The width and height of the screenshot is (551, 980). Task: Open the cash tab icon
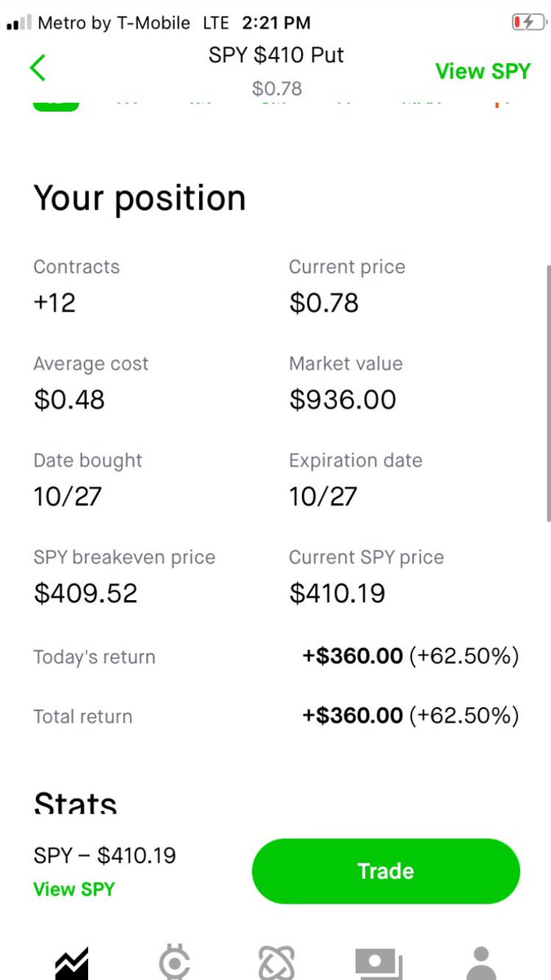click(x=379, y=964)
